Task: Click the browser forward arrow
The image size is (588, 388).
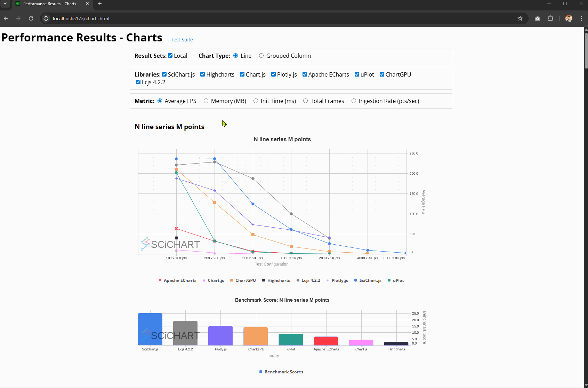Action: click(x=18, y=18)
